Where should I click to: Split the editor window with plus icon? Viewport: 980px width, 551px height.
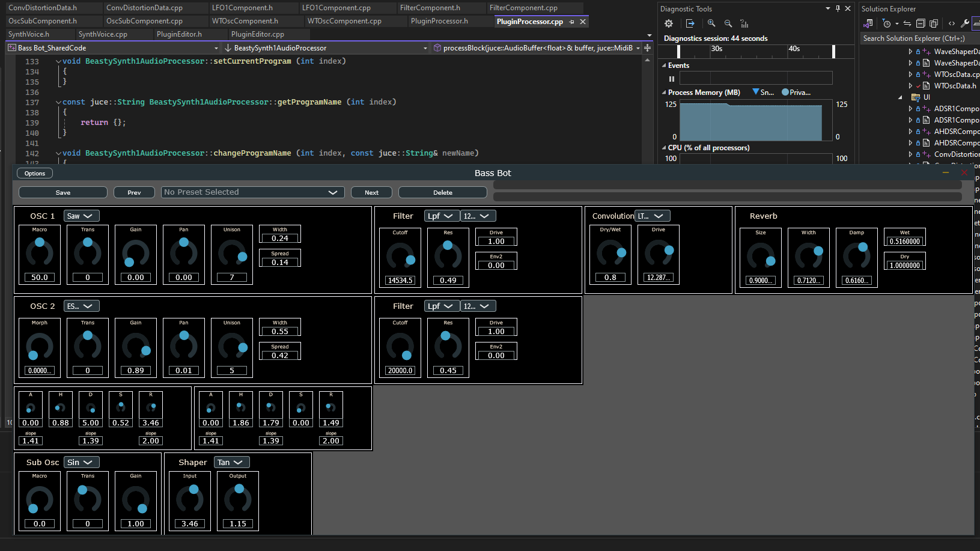(x=647, y=48)
